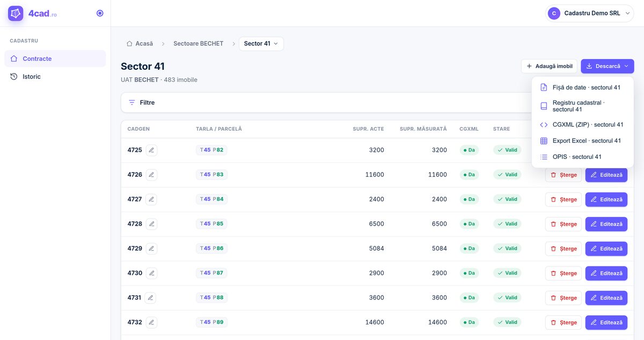Click Șterge for row 4727

(563, 199)
